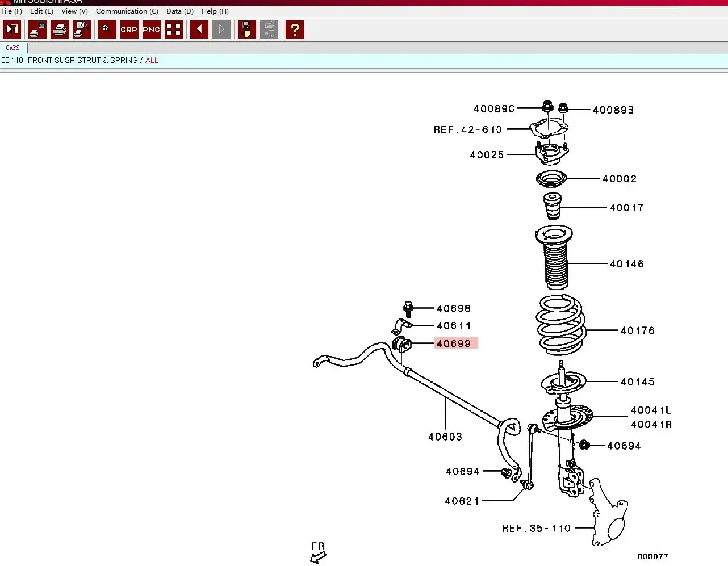Click the highlighted part number 40699
This screenshot has height=566, width=728.
point(456,343)
